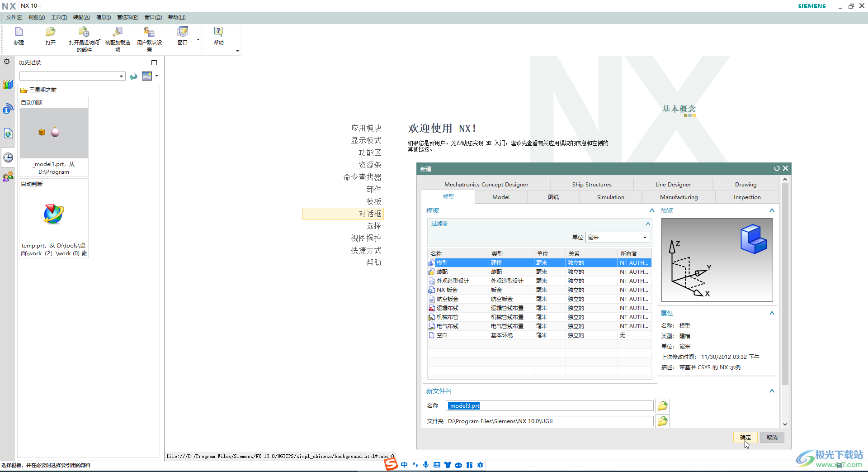Open the 窗口 toolbar dropdown arrow
The width and height of the screenshot is (868, 472).
tap(198, 40)
